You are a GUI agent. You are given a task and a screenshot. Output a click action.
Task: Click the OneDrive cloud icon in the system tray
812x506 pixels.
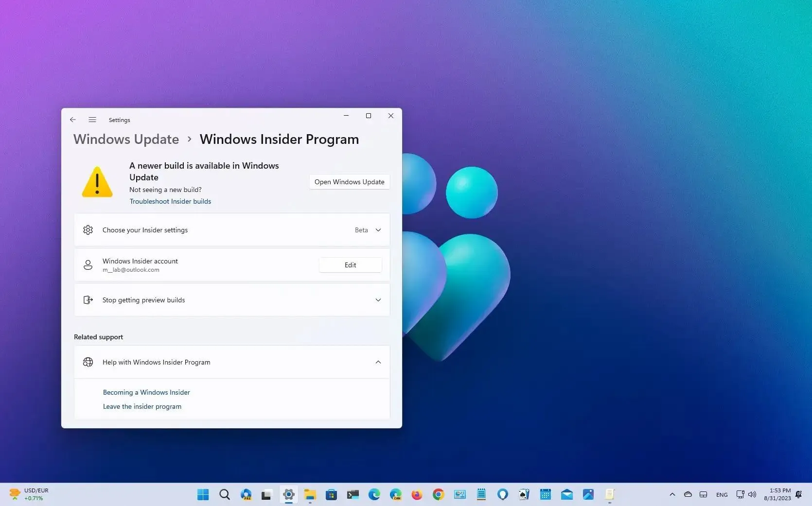pos(688,494)
